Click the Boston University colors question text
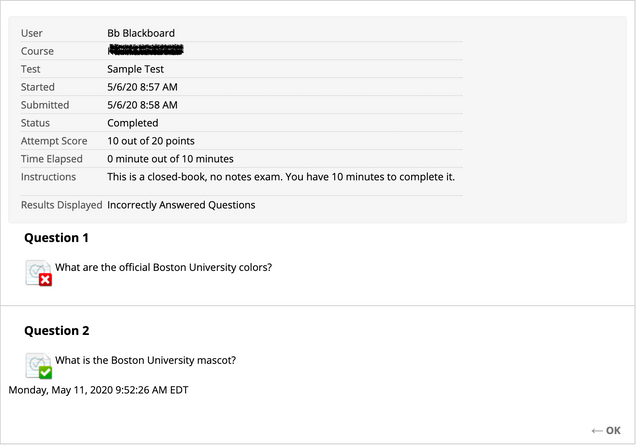 (x=163, y=267)
